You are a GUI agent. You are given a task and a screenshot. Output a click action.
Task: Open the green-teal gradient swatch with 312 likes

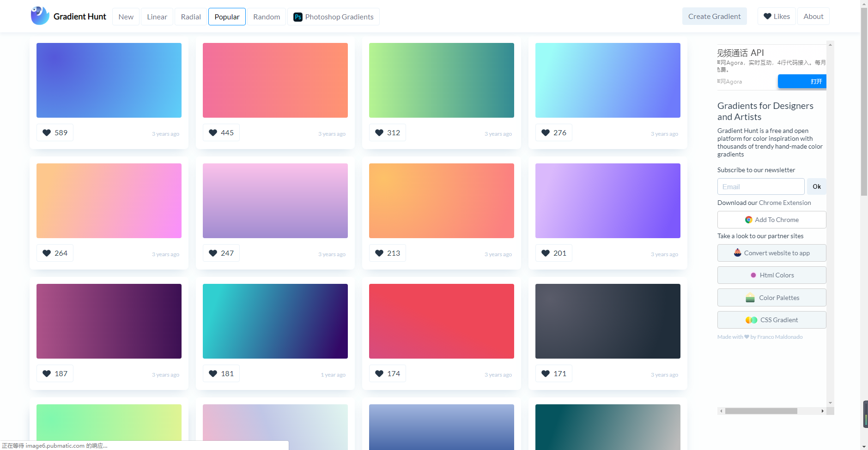tap(442, 80)
